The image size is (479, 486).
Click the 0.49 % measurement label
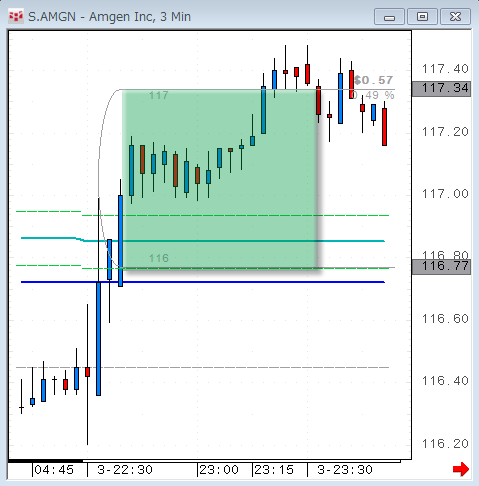point(373,96)
